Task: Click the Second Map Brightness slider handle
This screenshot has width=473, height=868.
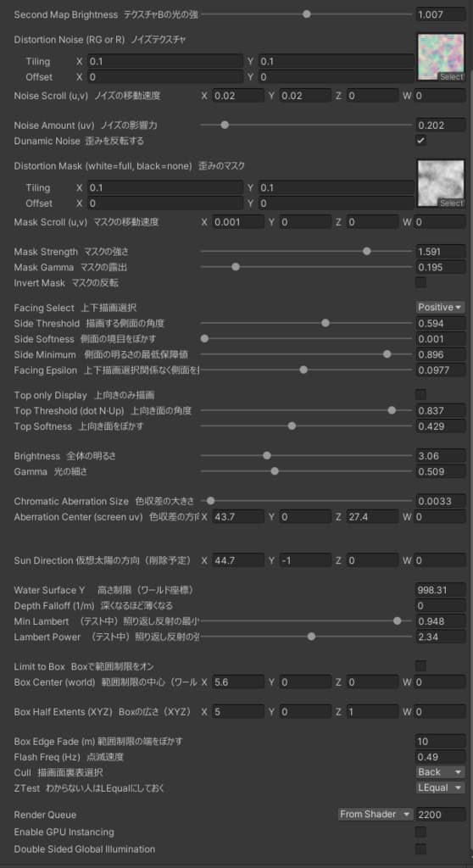Action: click(306, 14)
